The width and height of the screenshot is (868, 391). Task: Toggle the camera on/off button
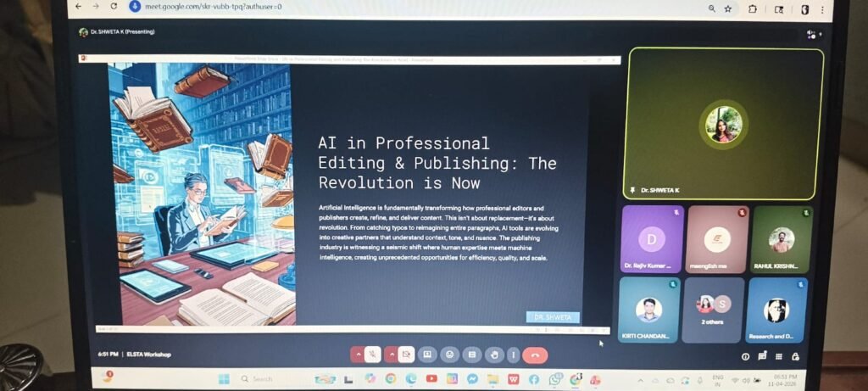click(x=407, y=355)
